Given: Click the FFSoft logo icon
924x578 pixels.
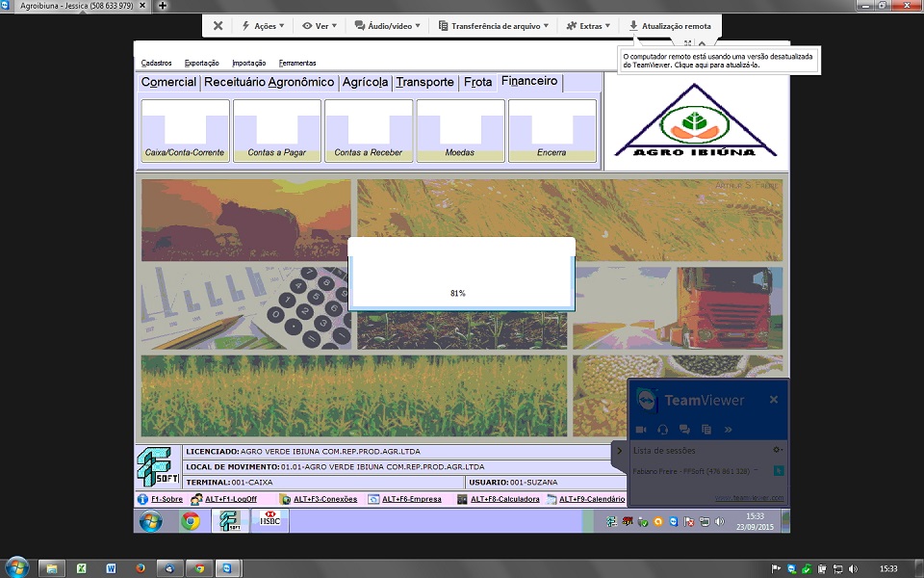Looking at the screenshot, I should click(x=157, y=467).
